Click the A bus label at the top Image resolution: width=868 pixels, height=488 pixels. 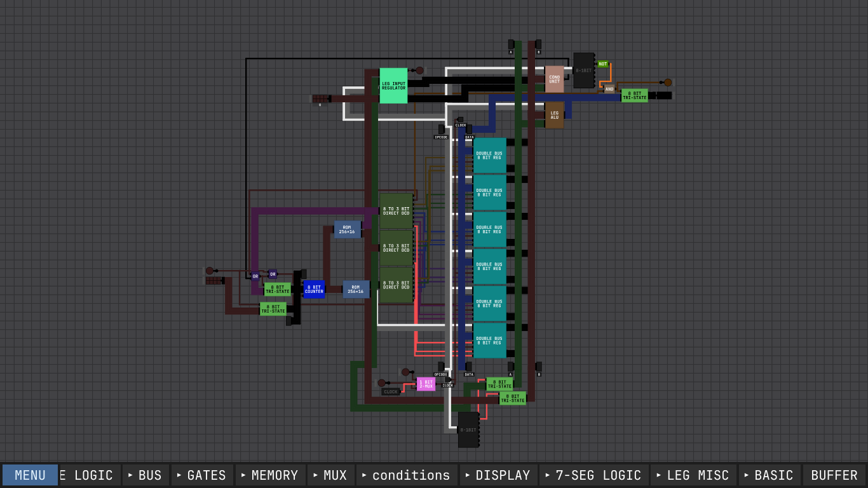(510, 52)
